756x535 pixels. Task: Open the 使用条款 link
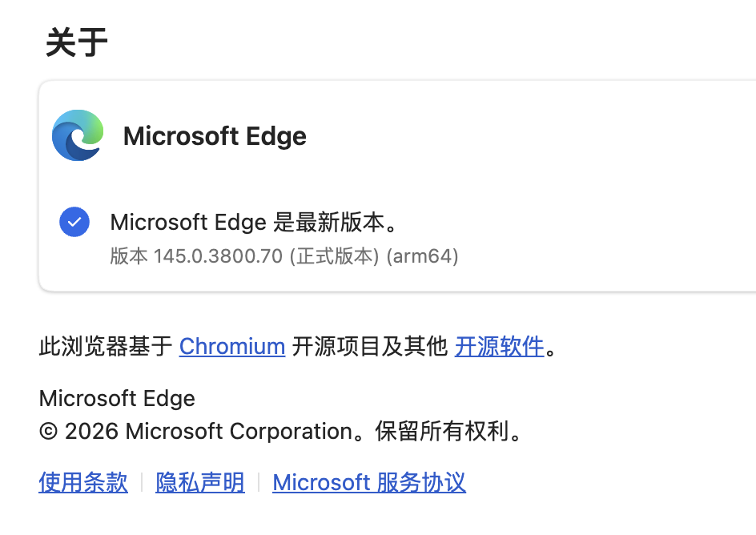83,482
